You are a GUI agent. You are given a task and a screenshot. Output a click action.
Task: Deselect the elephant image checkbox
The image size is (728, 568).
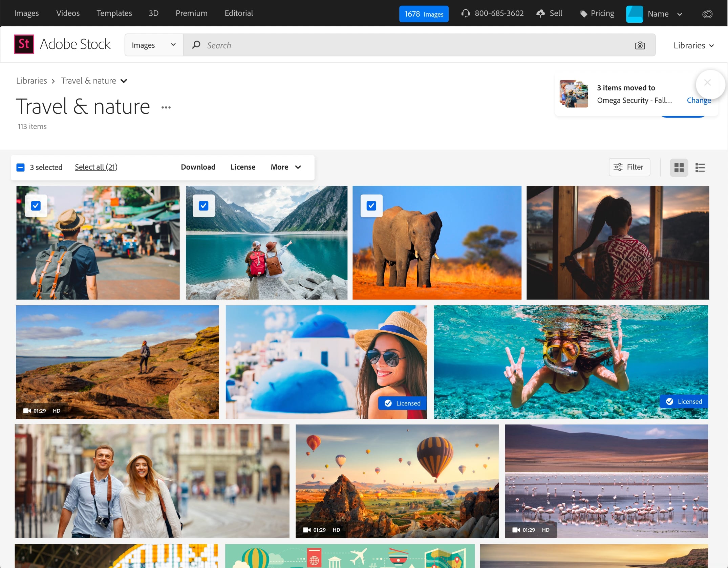point(371,205)
